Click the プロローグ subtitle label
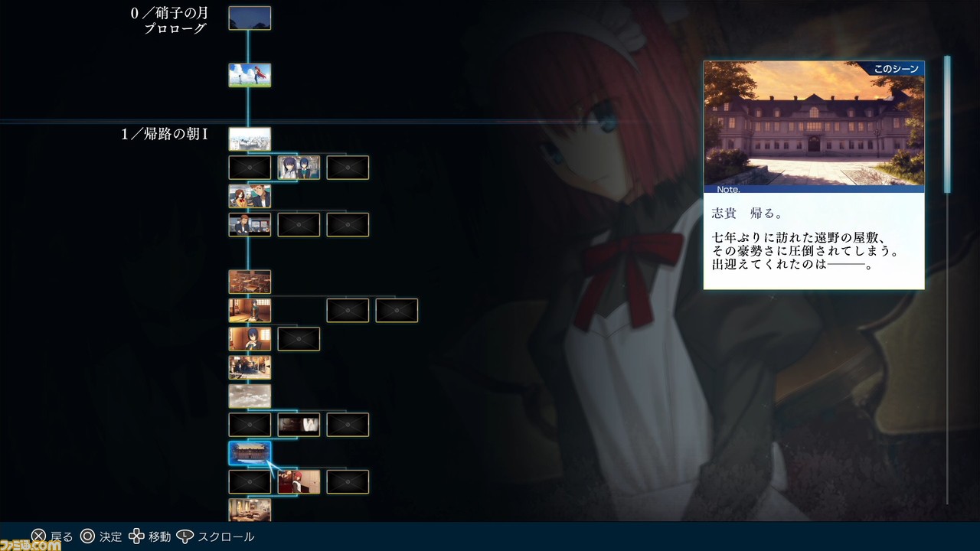Image resolution: width=980 pixels, height=551 pixels. point(176,28)
